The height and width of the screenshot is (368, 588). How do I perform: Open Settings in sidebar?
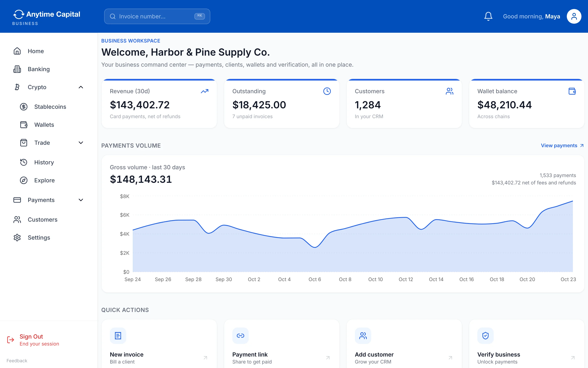(49, 238)
